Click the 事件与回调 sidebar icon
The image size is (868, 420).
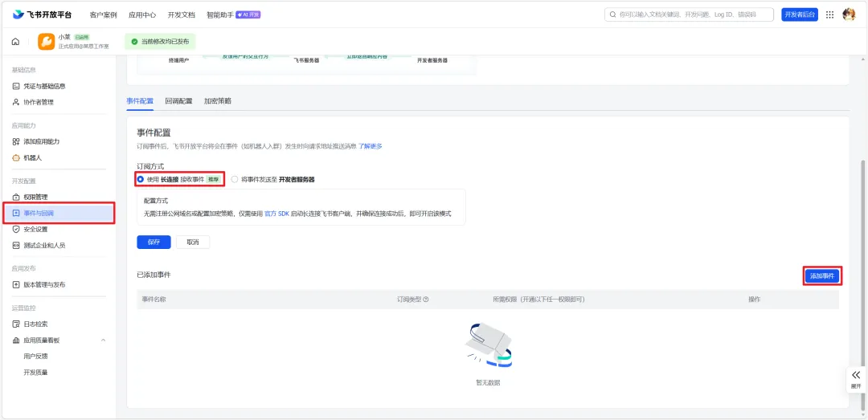tap(16, 213)
